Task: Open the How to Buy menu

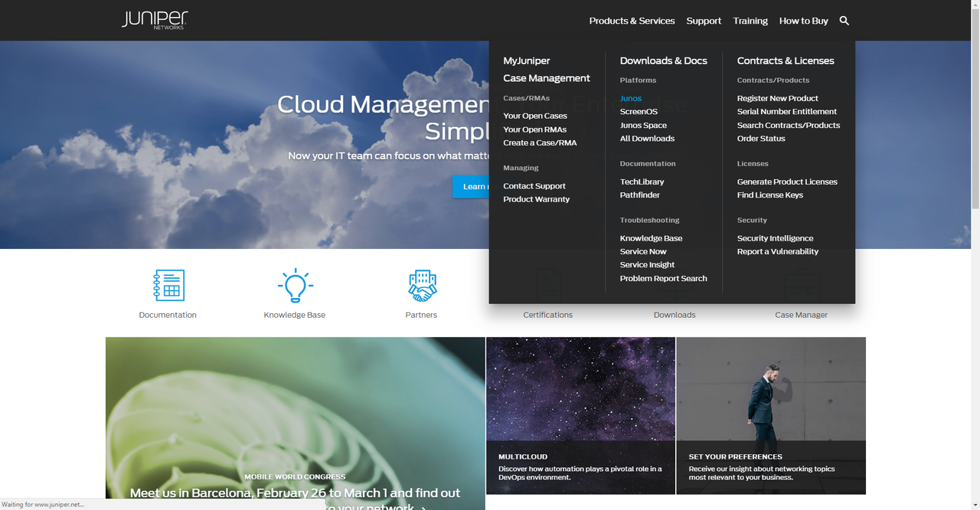Action: click(804, 21)
